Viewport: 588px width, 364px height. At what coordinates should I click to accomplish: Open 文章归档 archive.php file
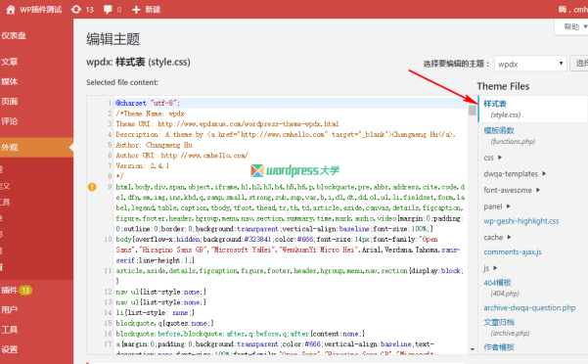pos(506,327)
